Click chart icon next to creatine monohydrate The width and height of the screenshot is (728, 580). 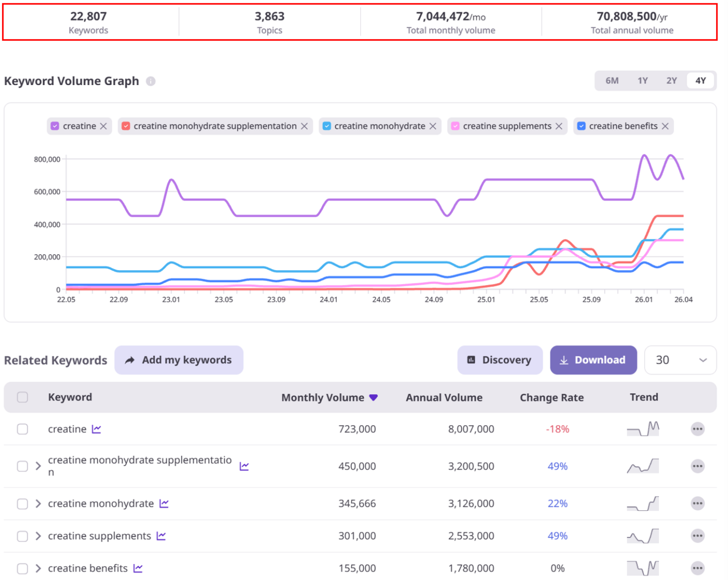click(x=164, y=503)
